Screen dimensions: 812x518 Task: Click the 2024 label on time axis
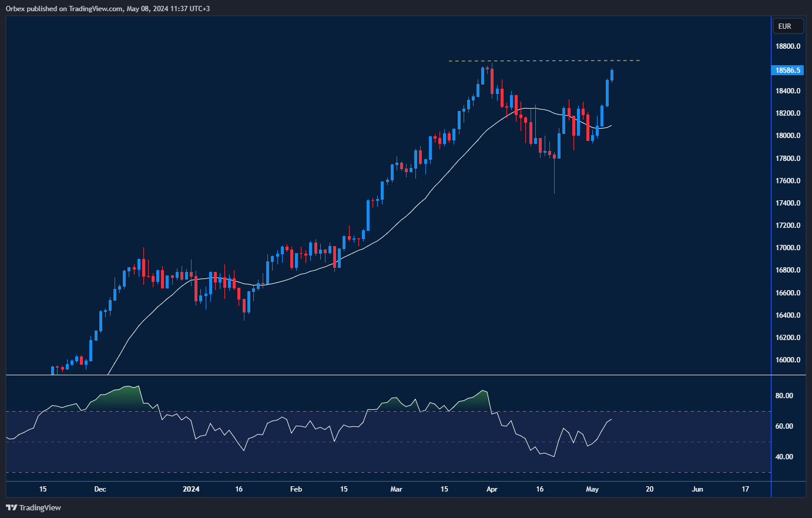coord(190,488)
